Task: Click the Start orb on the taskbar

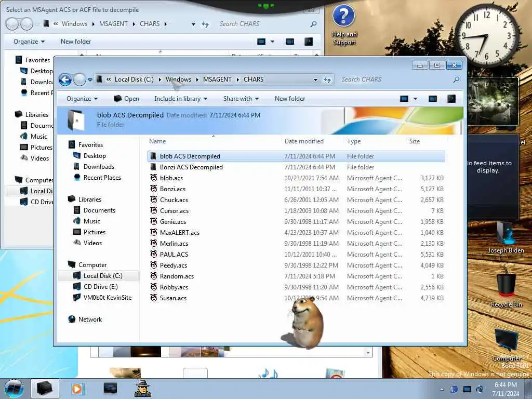Action: 14,389
